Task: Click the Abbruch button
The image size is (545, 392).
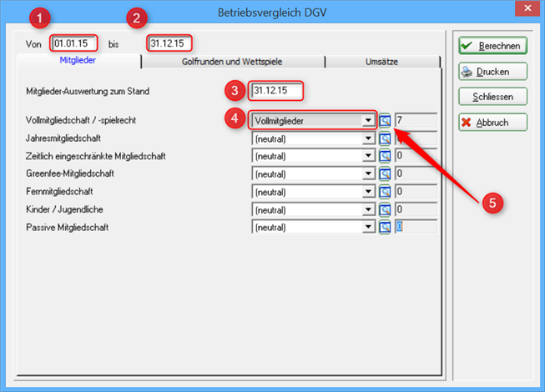Action: pyautogui.click(x=493, y=123)
